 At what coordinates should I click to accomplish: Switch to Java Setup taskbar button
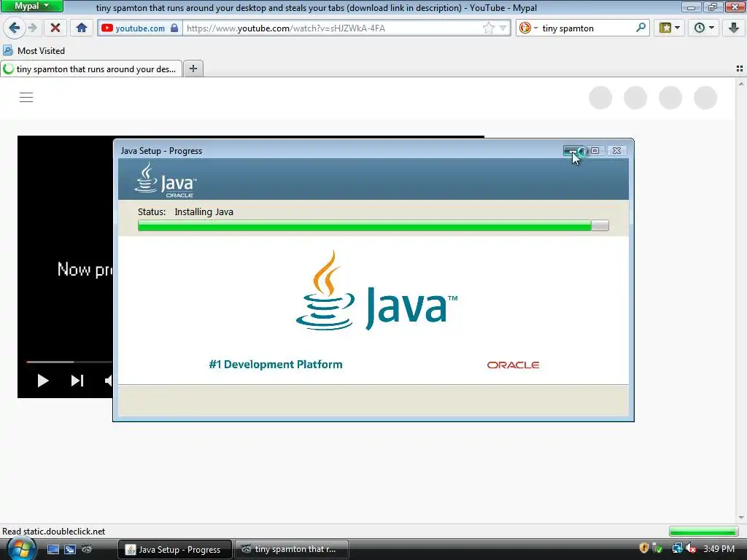click(x=175, y=549)
